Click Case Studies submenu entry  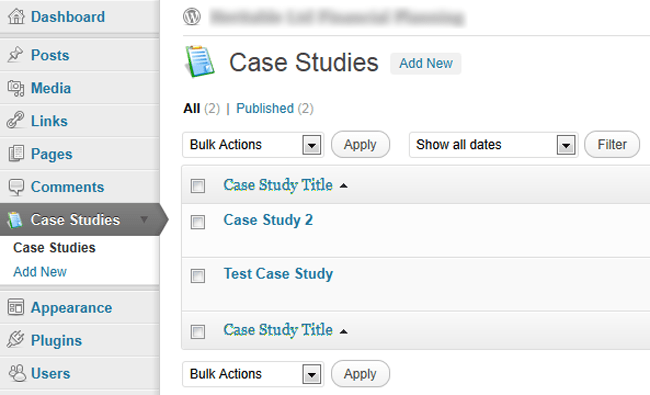coord(54,247)
